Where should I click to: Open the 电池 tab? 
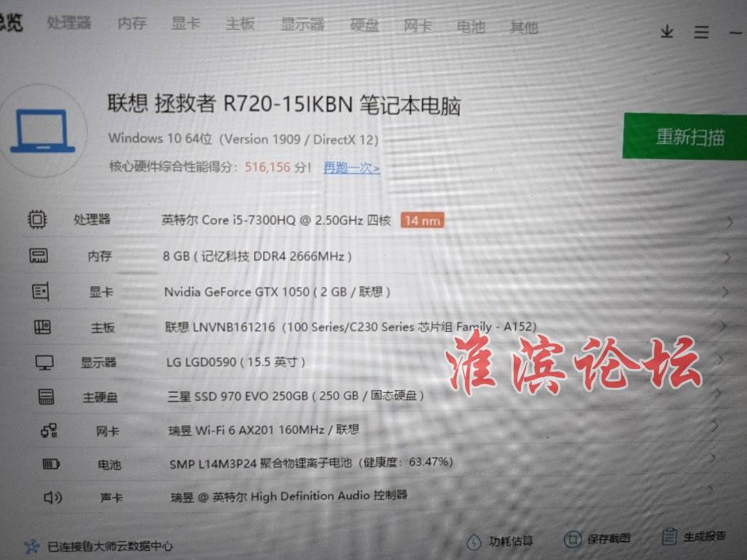pos(471,27)
